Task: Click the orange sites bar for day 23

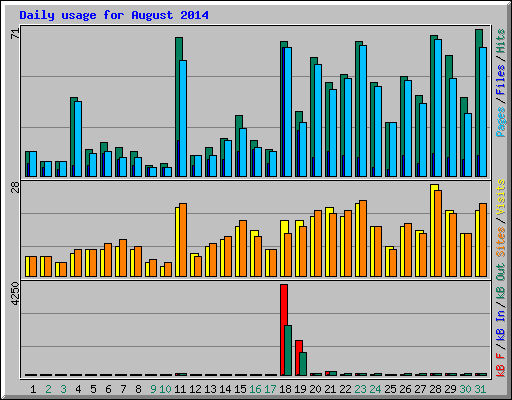Action: (x=363, y=238)
